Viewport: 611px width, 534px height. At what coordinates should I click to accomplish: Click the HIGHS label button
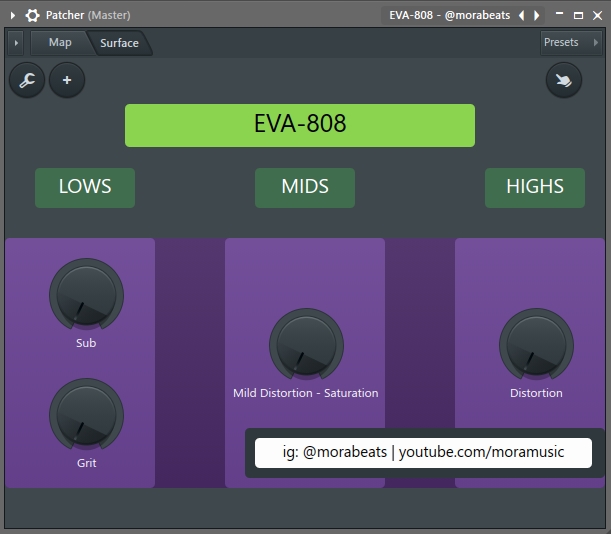coord(535,187)
